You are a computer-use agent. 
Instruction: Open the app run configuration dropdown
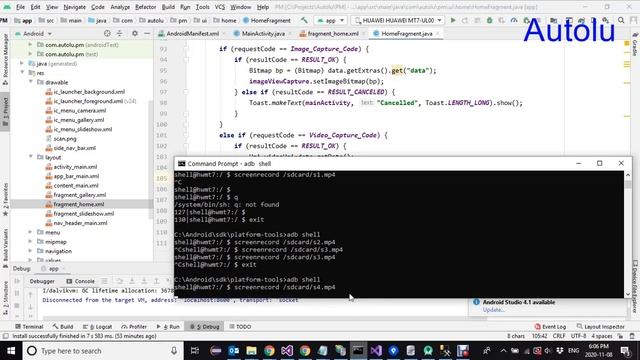pos(331,20)
